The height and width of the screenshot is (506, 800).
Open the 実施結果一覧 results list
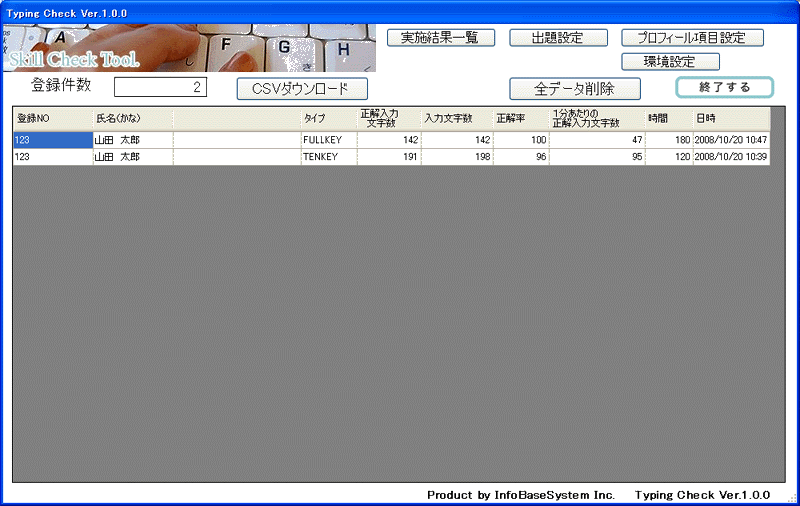[x=441, y=38]
